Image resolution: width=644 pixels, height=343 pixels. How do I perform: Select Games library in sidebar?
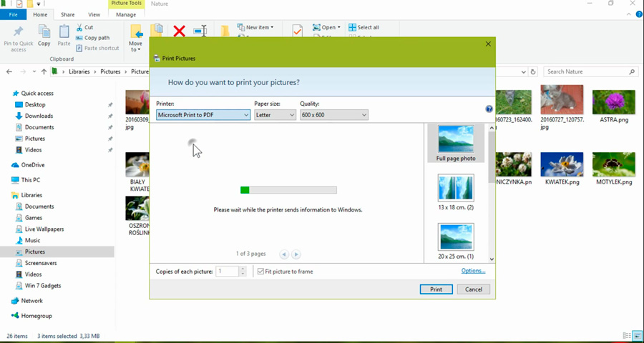[33, 218]
